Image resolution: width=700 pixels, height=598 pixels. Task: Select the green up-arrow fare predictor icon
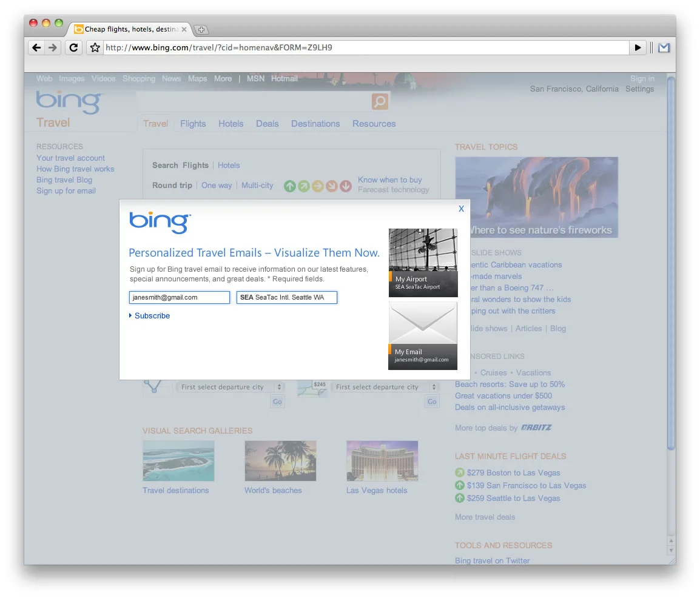(x=290, y=186)
